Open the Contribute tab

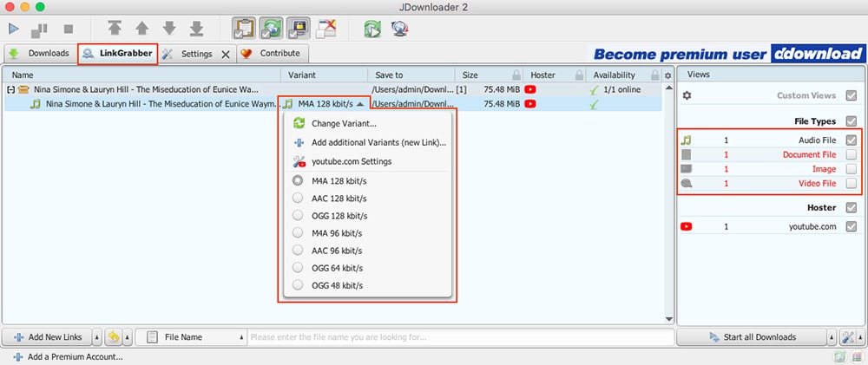[x=273, y=54]
